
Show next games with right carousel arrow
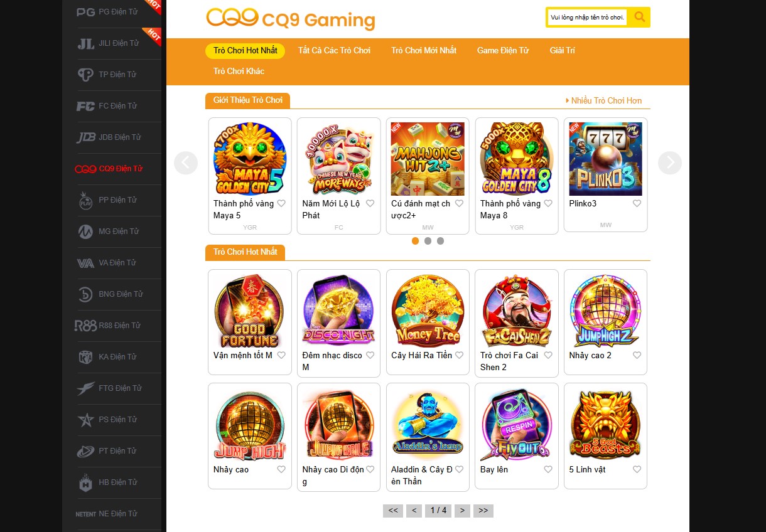670,163
